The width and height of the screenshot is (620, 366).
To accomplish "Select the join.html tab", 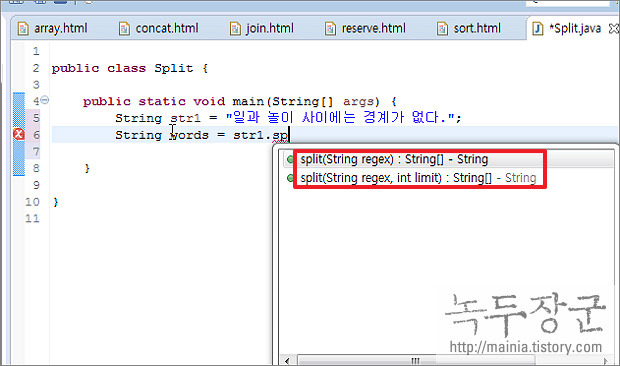I will point(262,28).
